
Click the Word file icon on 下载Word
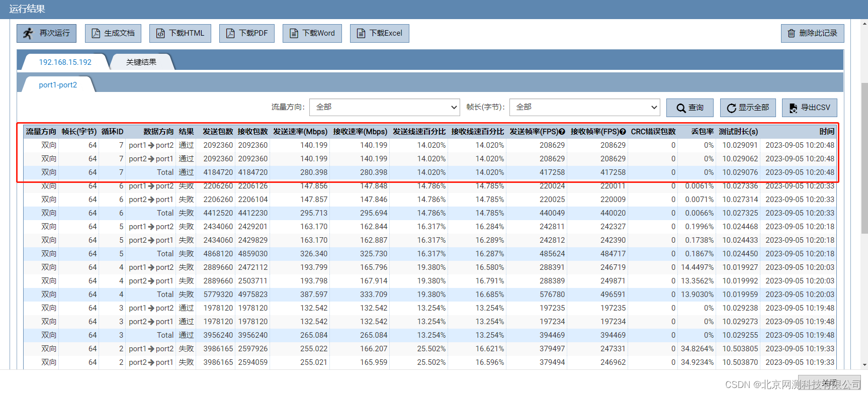click(294, 33)
